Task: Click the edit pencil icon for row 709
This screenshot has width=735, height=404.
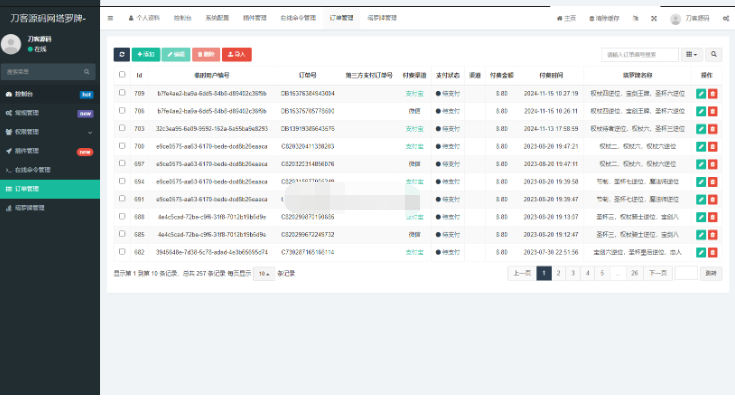Action: tap(701, 94)
